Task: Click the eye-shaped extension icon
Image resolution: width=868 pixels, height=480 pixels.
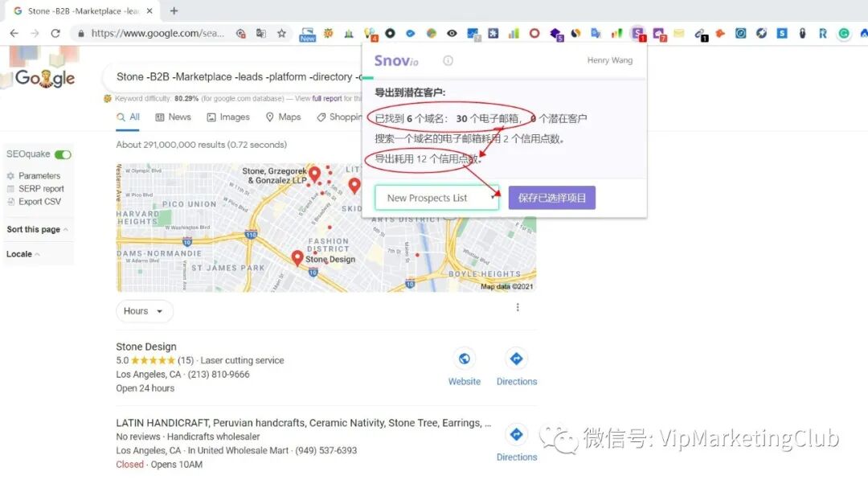Action: [x=452, y=33]
